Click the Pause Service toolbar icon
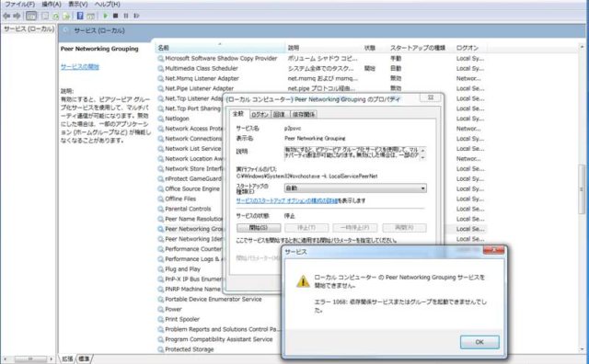Screen dimensions: 589x364 point(126,16)
